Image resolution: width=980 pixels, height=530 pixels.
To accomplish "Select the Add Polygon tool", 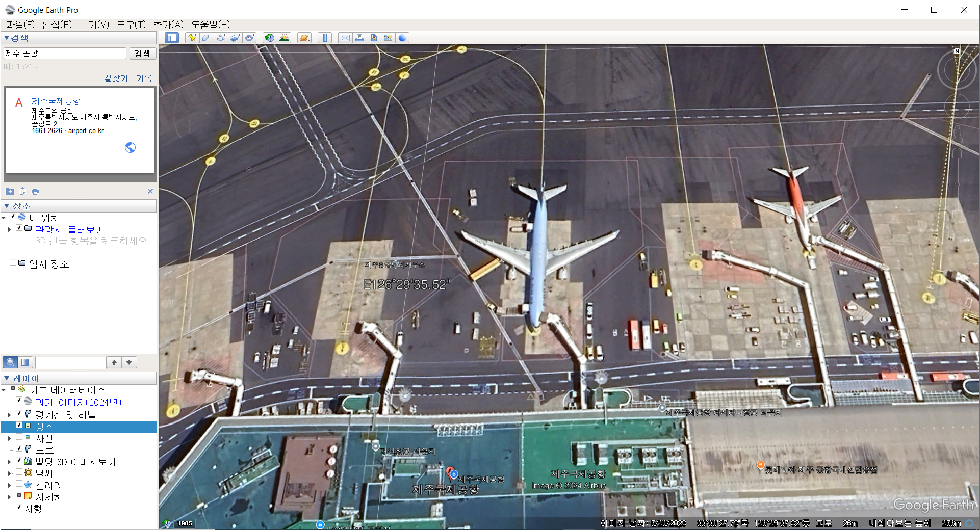I will [x=207, y=38].
